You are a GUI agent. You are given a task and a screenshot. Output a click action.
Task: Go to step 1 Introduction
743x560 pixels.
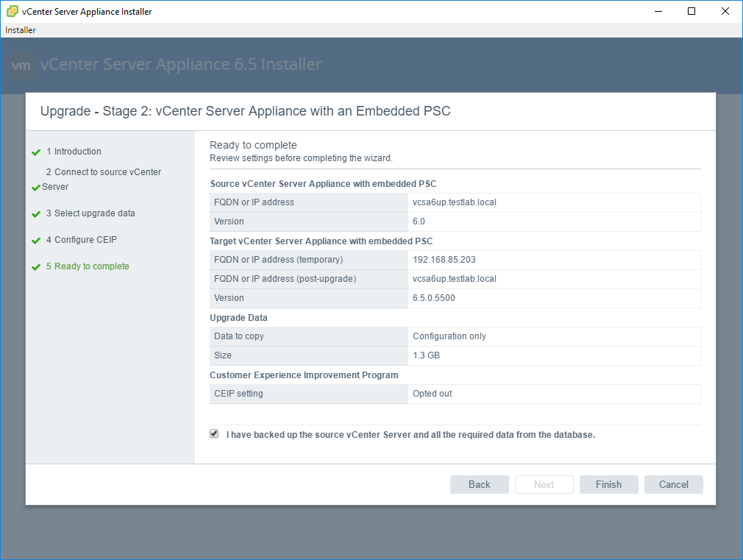74,152
